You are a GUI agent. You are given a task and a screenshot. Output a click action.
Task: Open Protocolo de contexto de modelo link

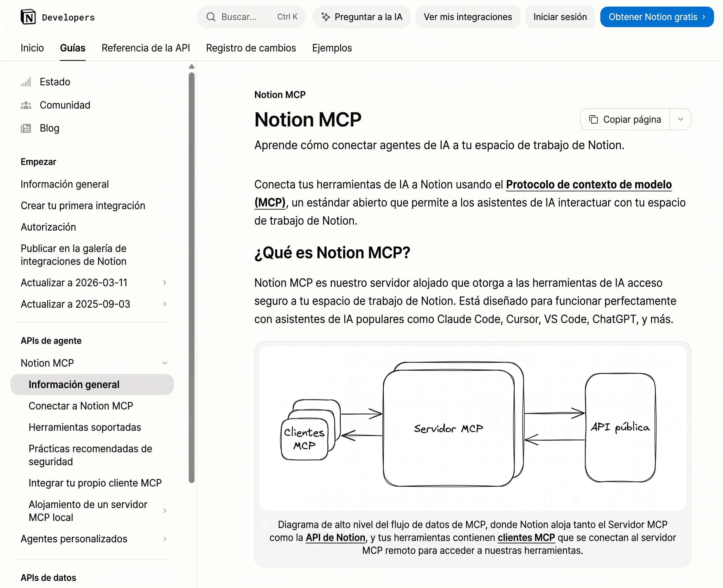pos(589,185)
